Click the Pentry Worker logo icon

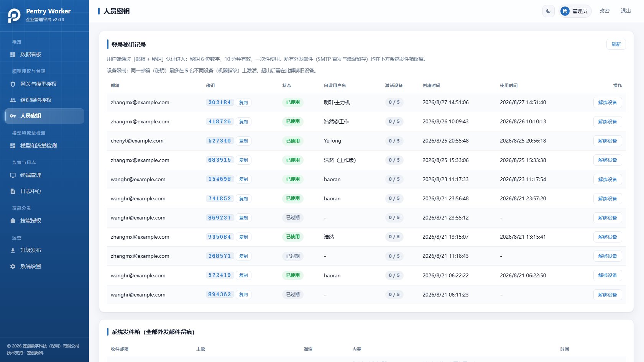[14, 15]
